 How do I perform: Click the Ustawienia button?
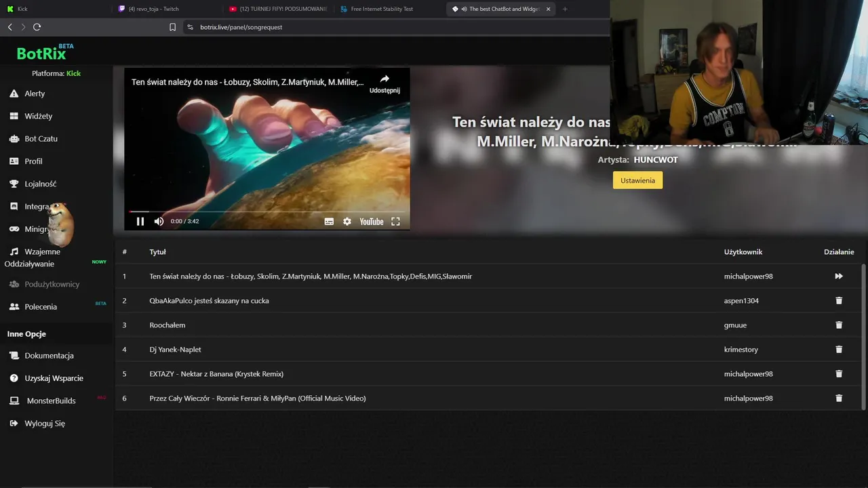pos(637,180)
